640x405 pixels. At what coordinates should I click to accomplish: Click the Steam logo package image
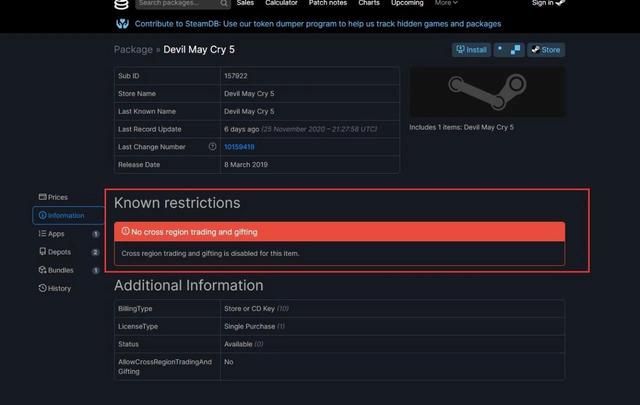point(487,92)
